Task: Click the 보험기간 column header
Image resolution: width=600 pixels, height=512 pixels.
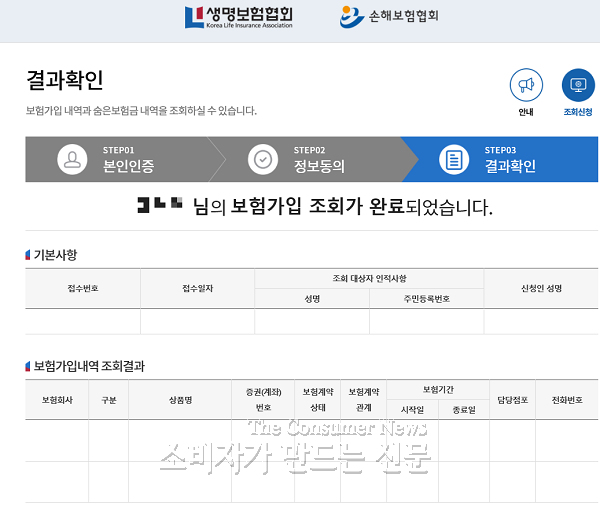Action: tap(438, 390)
